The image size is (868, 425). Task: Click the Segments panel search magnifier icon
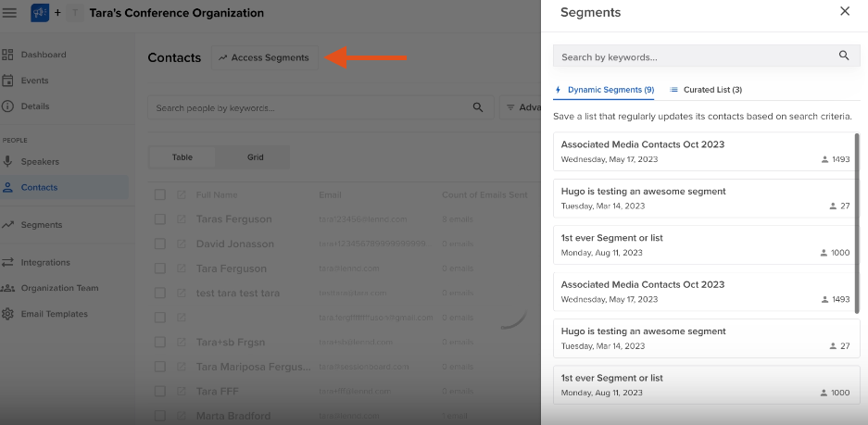coord(843,56)
